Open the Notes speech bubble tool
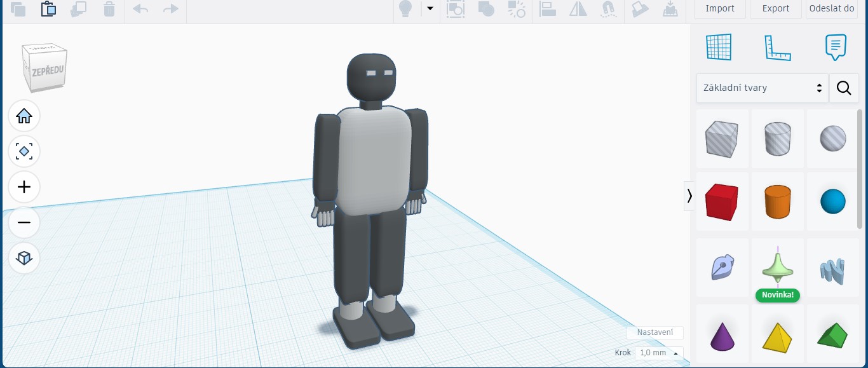The height and width of the screenshot is (368, 868). pyautogui.click(x=836, y=48)
